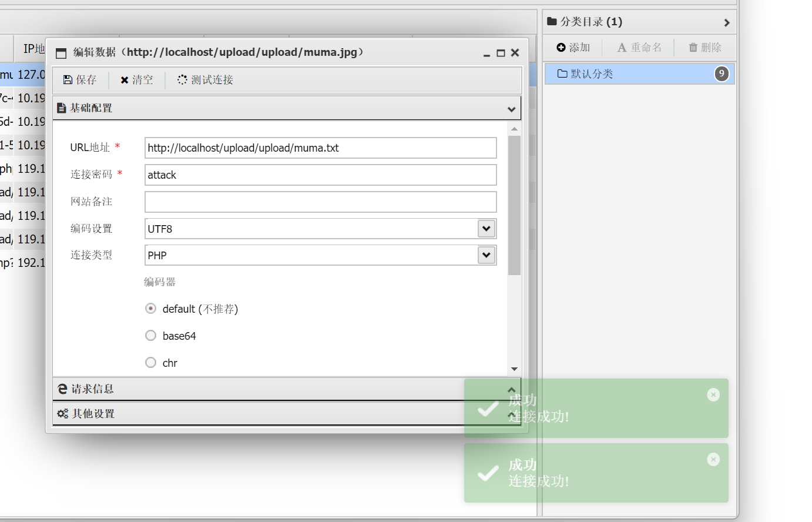Dismiss the bottom success notification
812x522 pixels.
(713, 460)
